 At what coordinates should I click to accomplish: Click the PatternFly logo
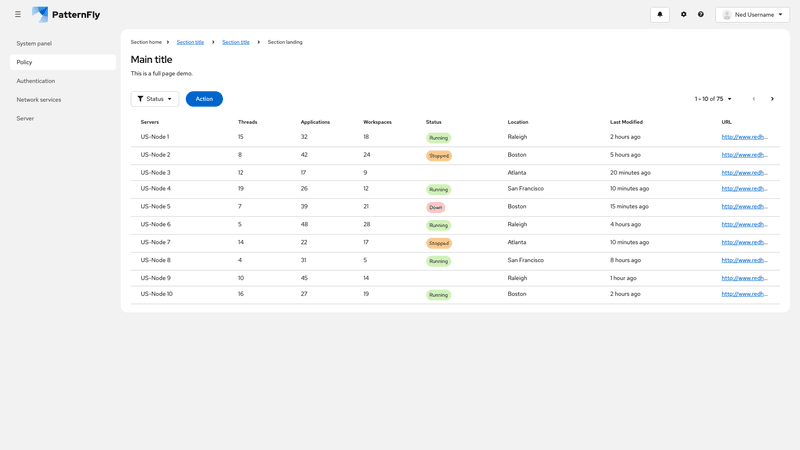click(66, 15)
